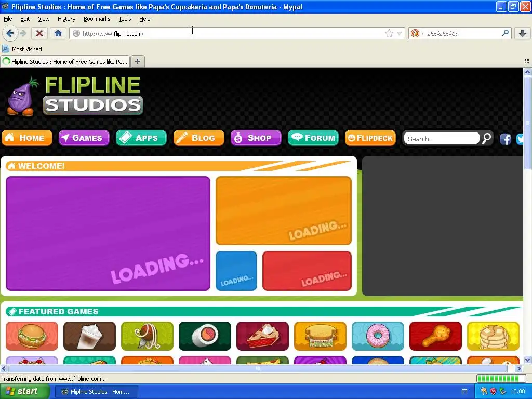The width and height of the screenshot is (532, 399).
Task: Click the forward navigation arrow
Action: click(x=23, y=33)
